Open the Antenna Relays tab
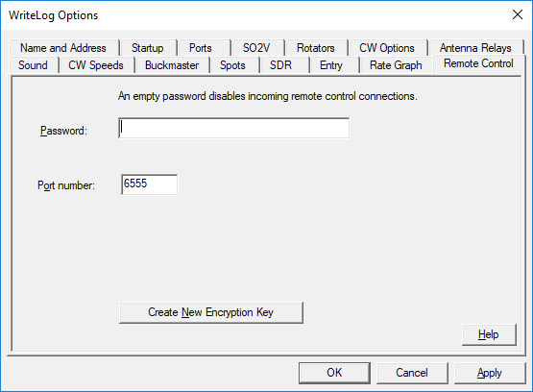This screenshot has width=533, height=392. (x=475, y=48)
